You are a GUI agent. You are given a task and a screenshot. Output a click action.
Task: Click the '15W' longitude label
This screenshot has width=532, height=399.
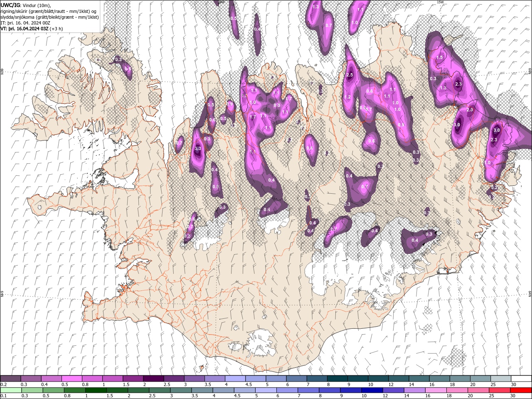tap(440, 2)
